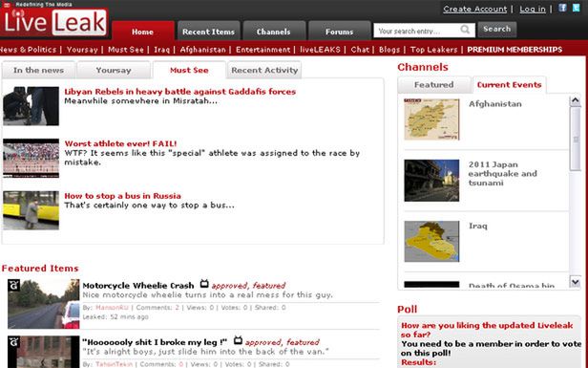588x368 pixels.
Task: Click TV icon beside broke my leg title
Action: (238, 340)
